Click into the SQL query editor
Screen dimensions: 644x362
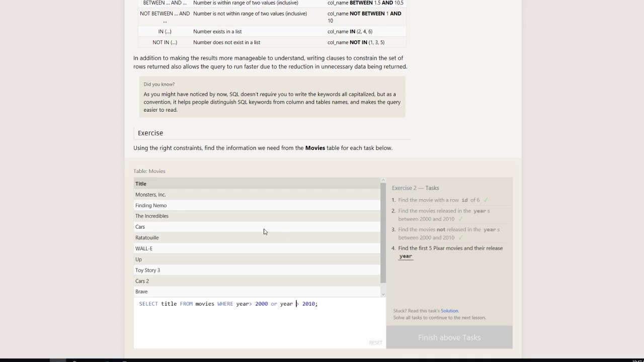tap(260, 323)
